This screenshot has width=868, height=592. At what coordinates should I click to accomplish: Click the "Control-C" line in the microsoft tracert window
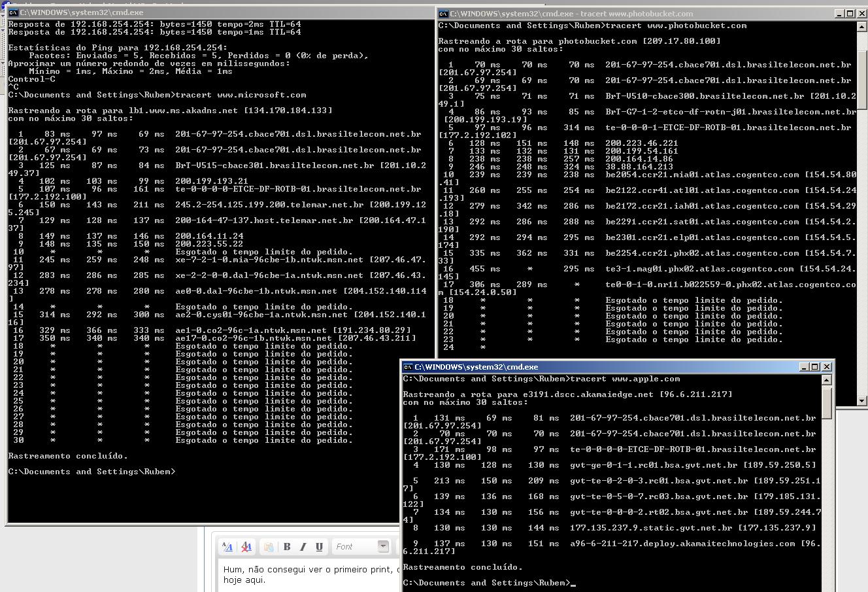(x=31, y=79)
